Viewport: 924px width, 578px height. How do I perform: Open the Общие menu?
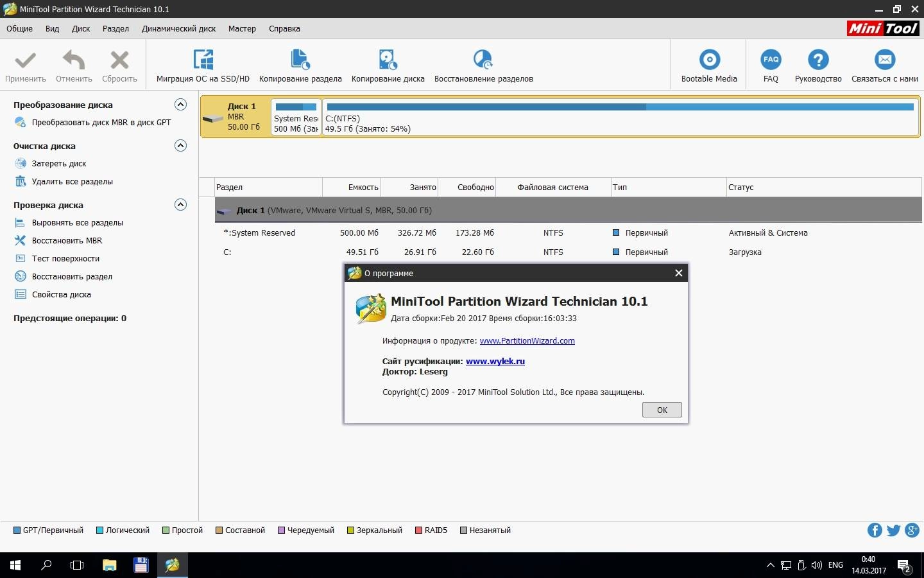coord(20,28)
